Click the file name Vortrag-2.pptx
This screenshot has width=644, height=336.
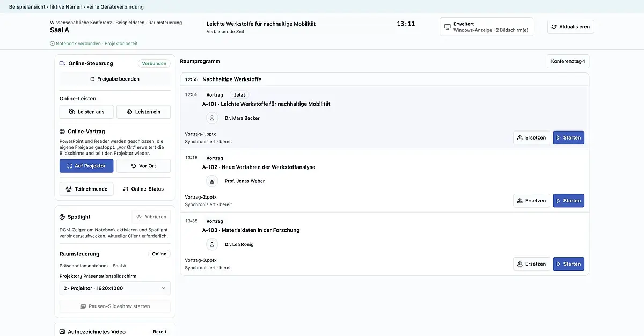pos(201,197)
